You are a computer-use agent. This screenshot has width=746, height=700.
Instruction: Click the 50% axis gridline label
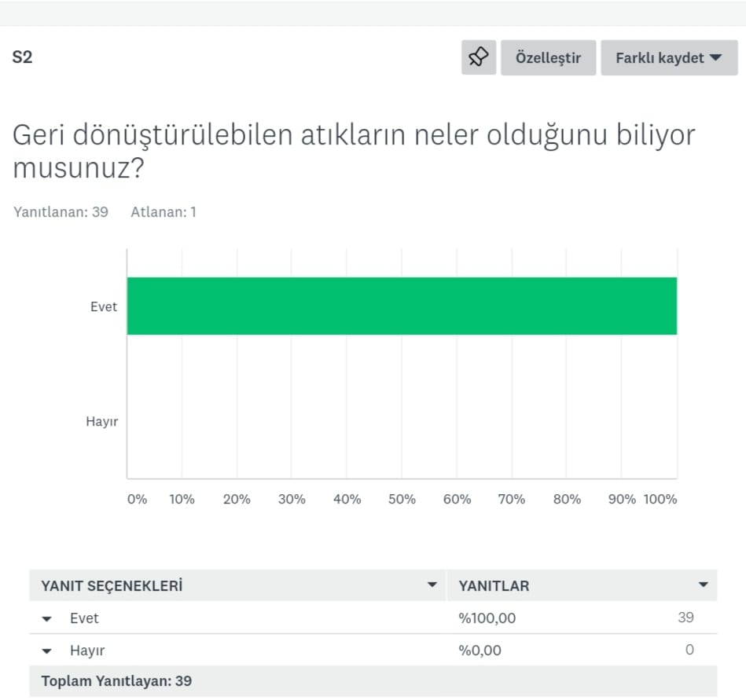coord(402,498)
